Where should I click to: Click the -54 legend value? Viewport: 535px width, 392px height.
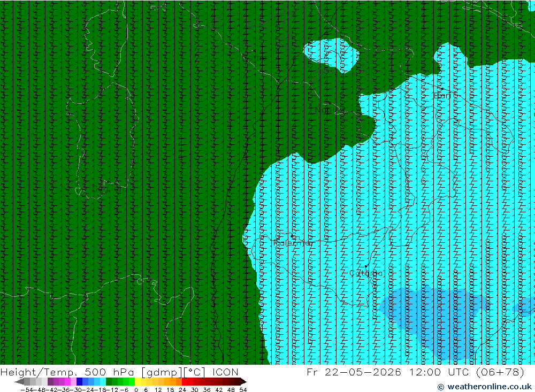click(x=27, y=390)
